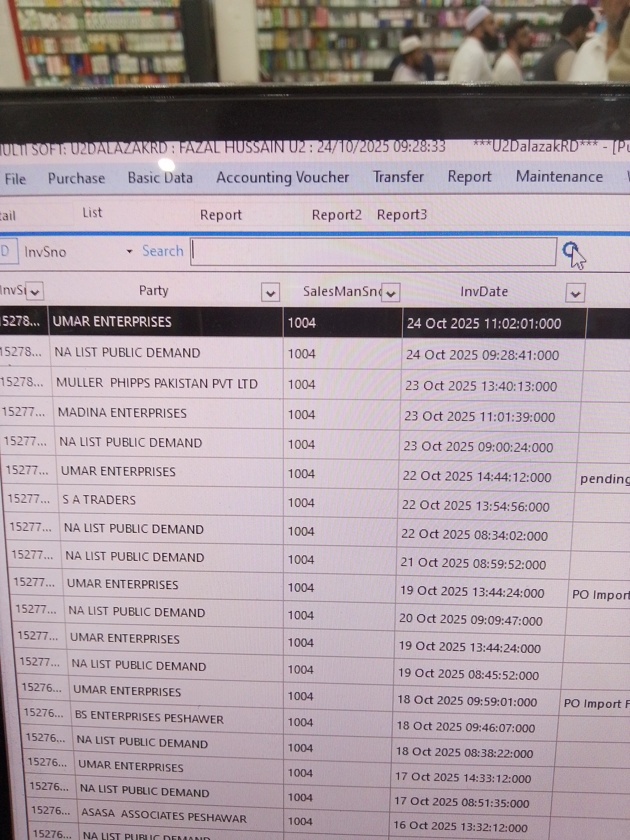Open the File menu
The image size is (630, 840).
[15, 178]
